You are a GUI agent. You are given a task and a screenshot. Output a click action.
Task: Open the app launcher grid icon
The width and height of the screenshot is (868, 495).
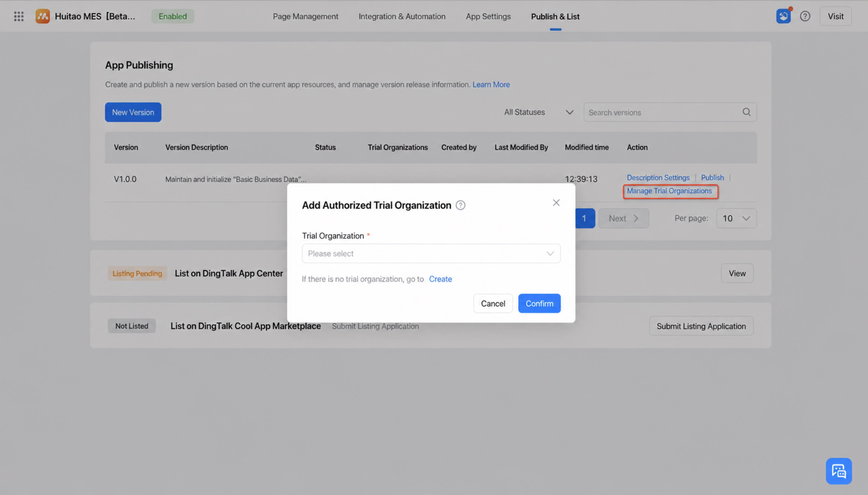coord(19,16)
